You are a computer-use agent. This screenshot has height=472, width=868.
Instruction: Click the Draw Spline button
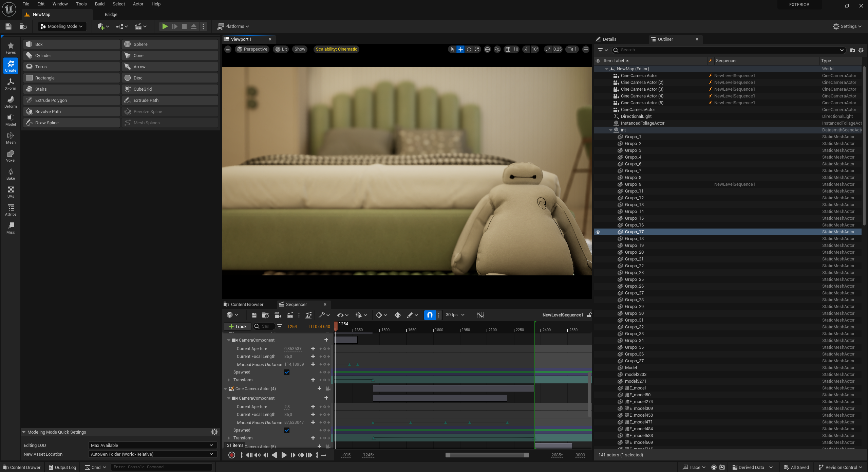coord(72,123)
